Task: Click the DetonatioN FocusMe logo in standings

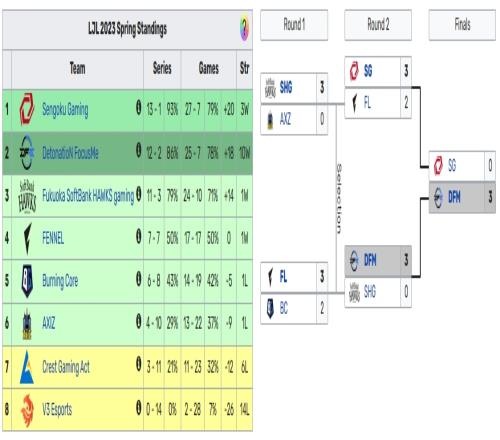Action: click(27, 152)
